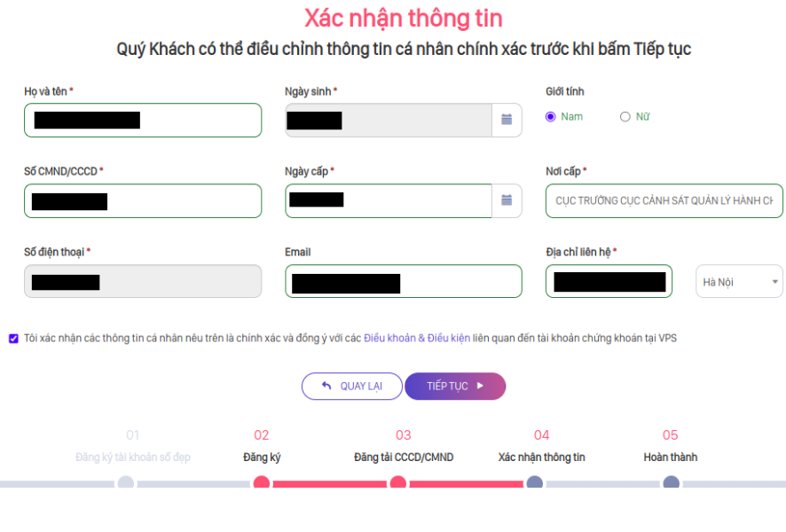The image size is (786, 532).
Task: Click the QUAY LẠI back button
Action: [x=351, y=387]
